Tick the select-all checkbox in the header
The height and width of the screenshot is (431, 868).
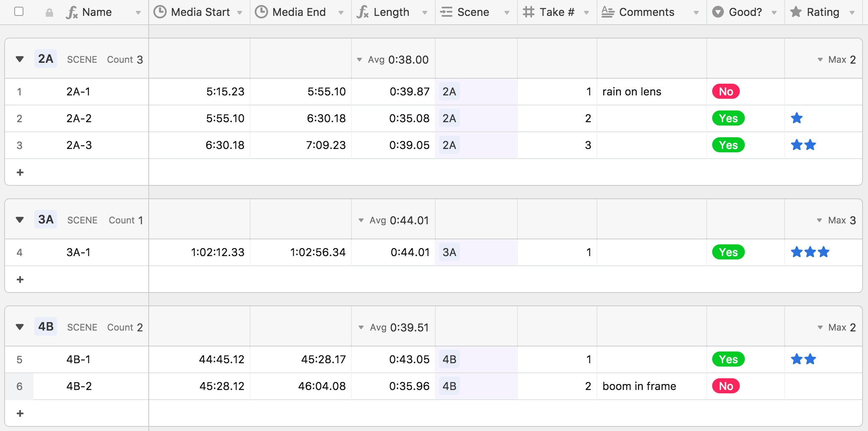tap(19, 12)
